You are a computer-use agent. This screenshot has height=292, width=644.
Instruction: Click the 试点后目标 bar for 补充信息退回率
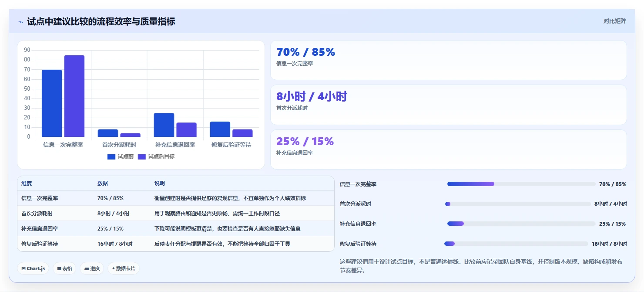pos(187,130)
